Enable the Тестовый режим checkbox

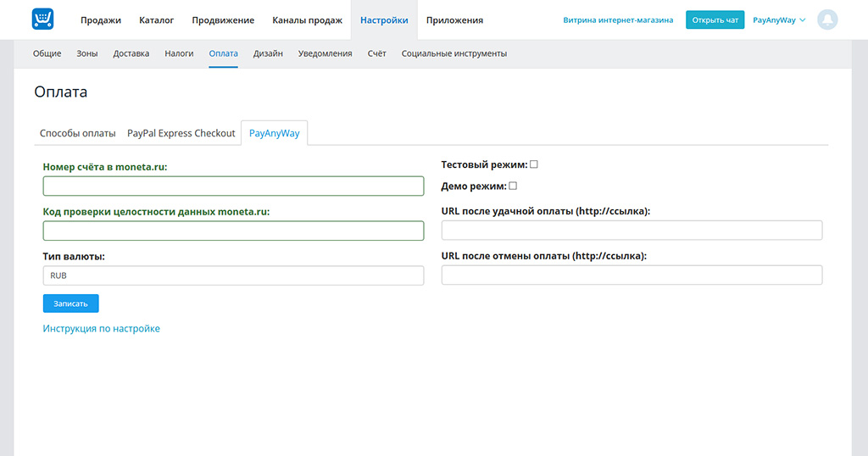[534, 164]
